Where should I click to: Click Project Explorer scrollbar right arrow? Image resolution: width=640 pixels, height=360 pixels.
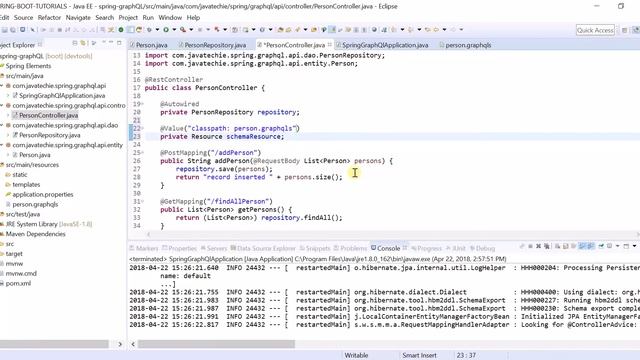point(120,344)
